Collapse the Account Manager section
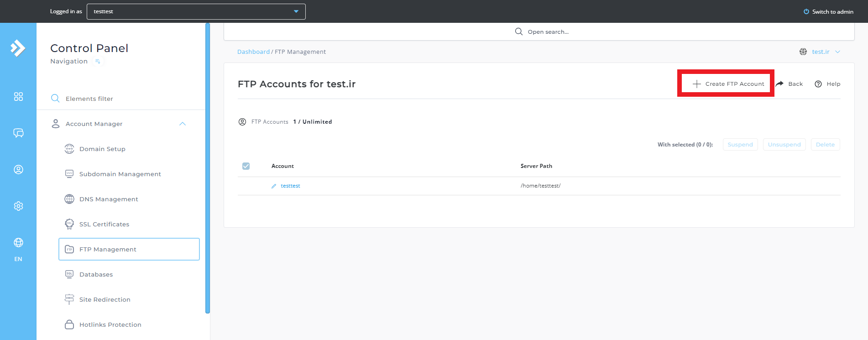 (183, 124)
